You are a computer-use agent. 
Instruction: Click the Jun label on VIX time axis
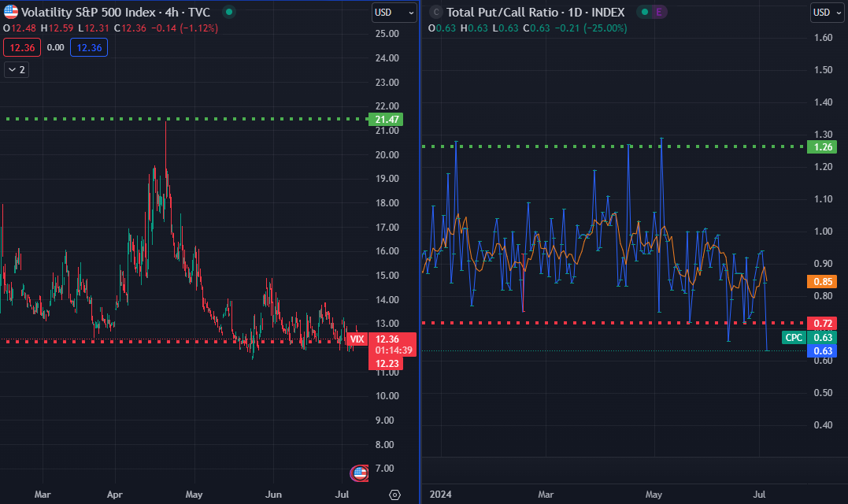coord(274,495)
